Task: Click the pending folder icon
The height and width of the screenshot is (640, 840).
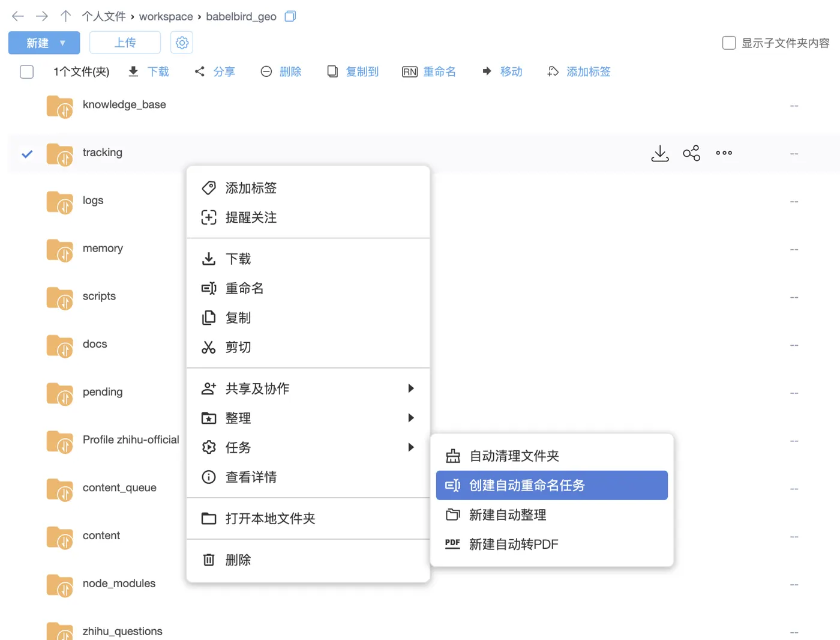Action: pos(60,394)
